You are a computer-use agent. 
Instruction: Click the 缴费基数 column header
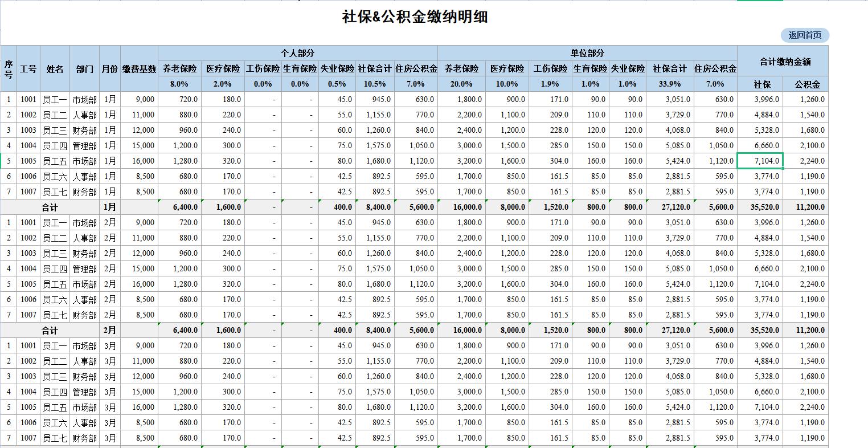139,68
